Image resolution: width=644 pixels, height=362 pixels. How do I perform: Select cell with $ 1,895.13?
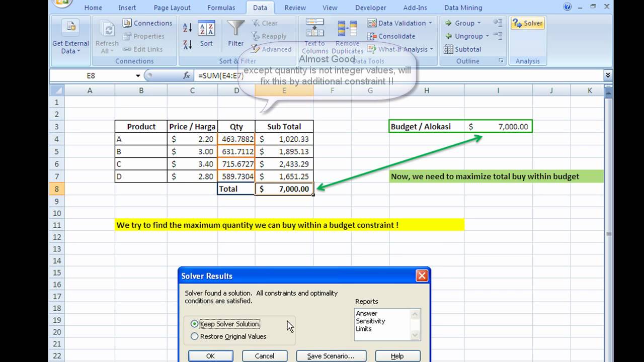[x=284, y=152]
